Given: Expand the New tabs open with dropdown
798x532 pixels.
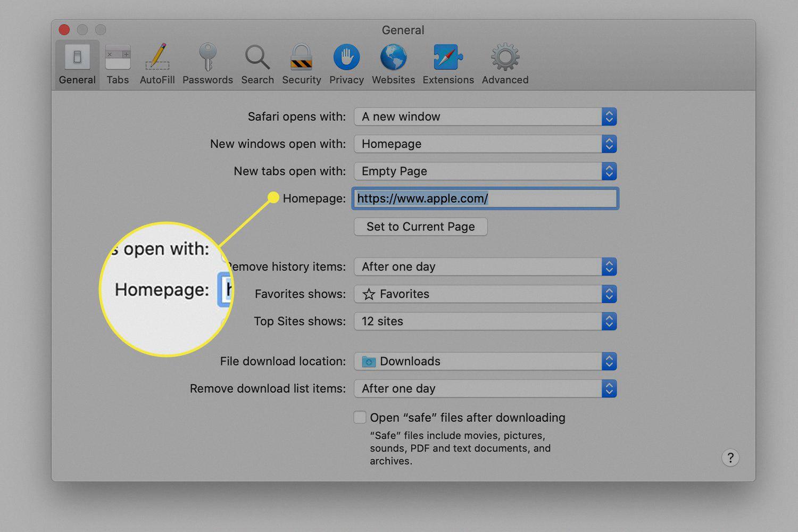Looking at the screenshot, I should pyautogui.click(x=485, y=171).
